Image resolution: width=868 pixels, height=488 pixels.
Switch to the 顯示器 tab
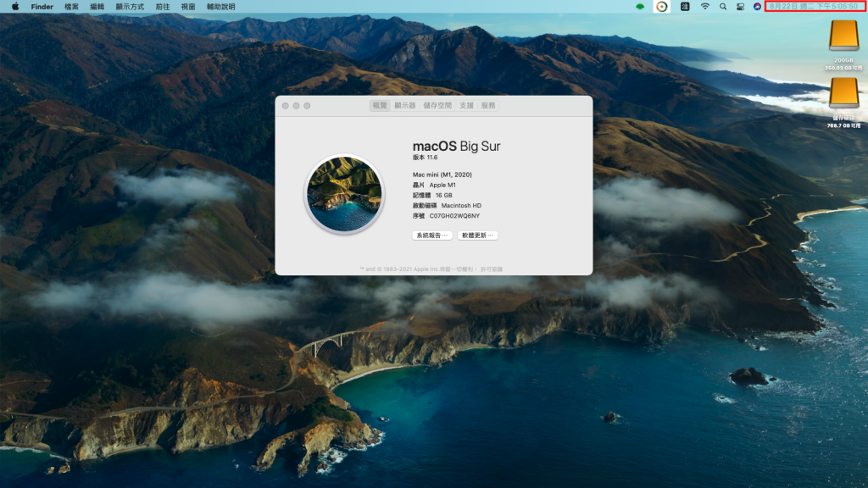click(404, 105)
